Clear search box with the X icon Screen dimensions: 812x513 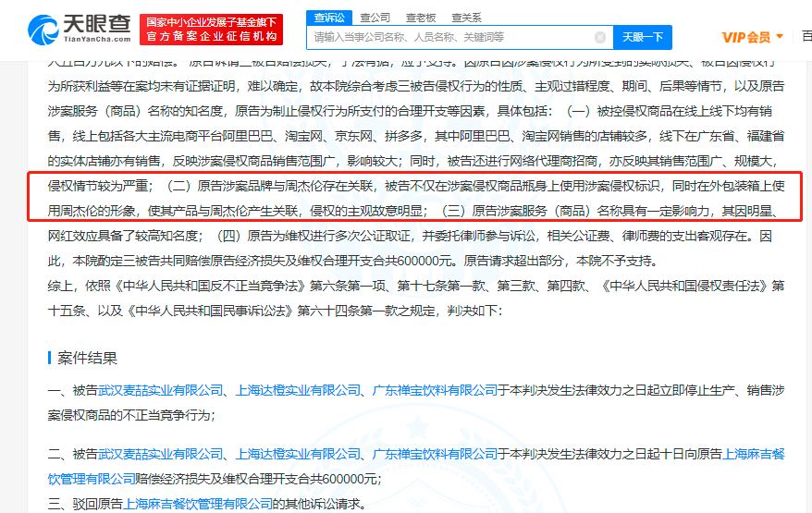pos(600,37)
